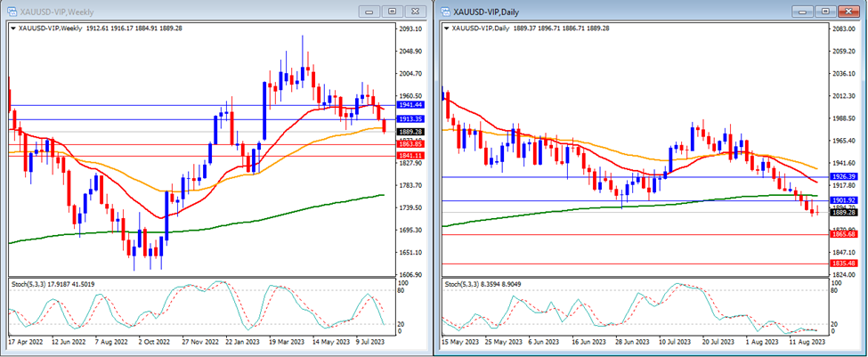Expand the triangle arrow beside XAUUSD-VIP,Daily label
The width and height of the screenshot is (868, 357).
(x=446, y=28)
